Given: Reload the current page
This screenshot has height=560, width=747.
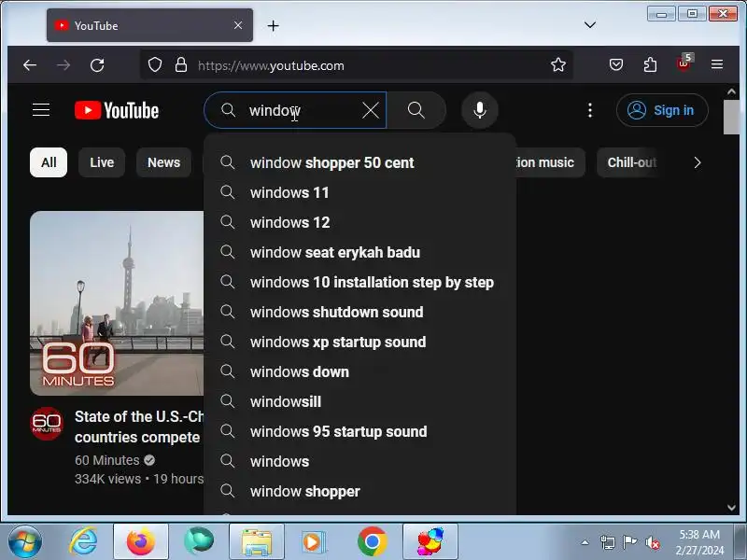Looking at the screenshot, I should (97, 65).
